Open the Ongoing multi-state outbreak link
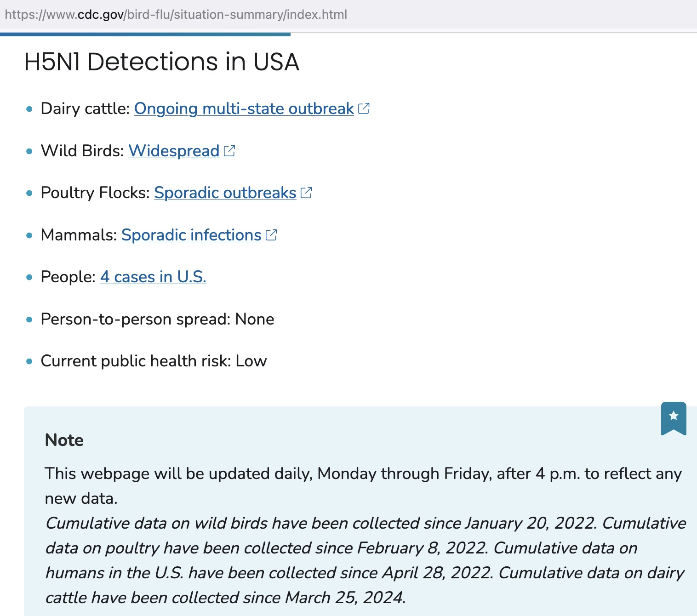The height and width of the screenshot is (616, 697). coord(244,109)
